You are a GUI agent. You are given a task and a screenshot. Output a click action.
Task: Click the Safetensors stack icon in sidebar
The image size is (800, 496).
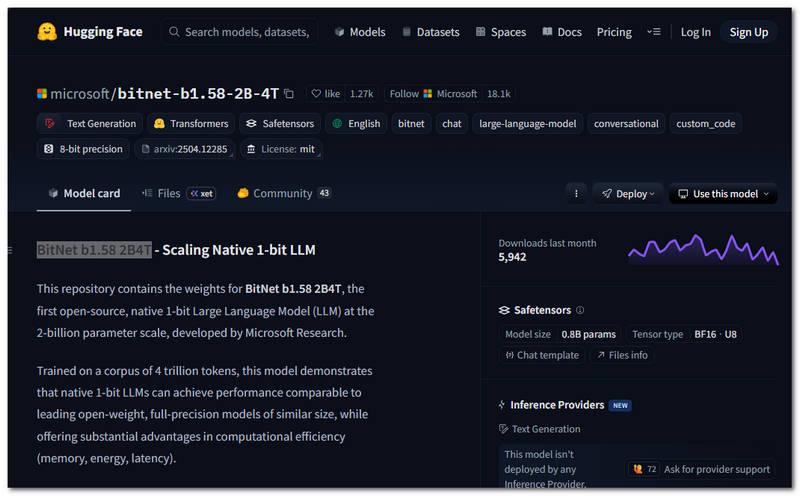504,310
